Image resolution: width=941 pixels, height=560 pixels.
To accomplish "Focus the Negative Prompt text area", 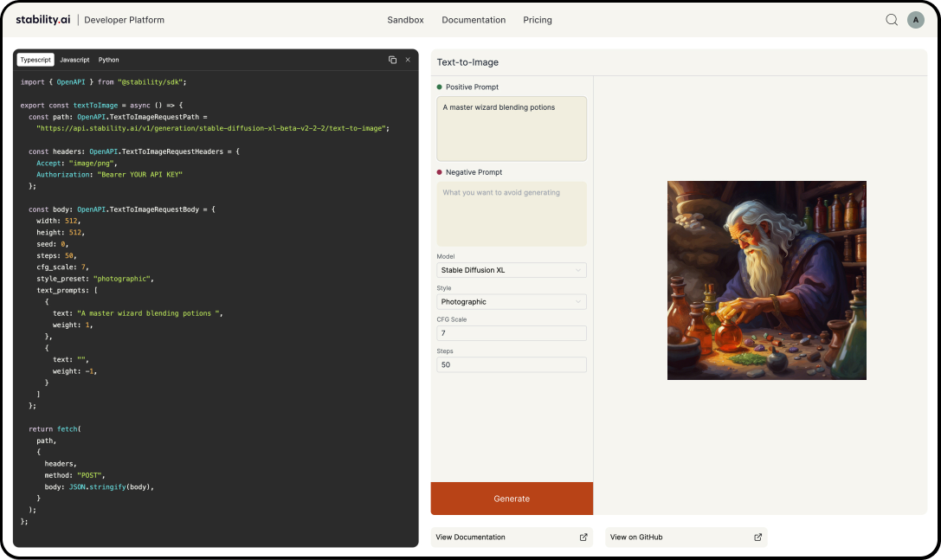I will (x=512, y=214).
